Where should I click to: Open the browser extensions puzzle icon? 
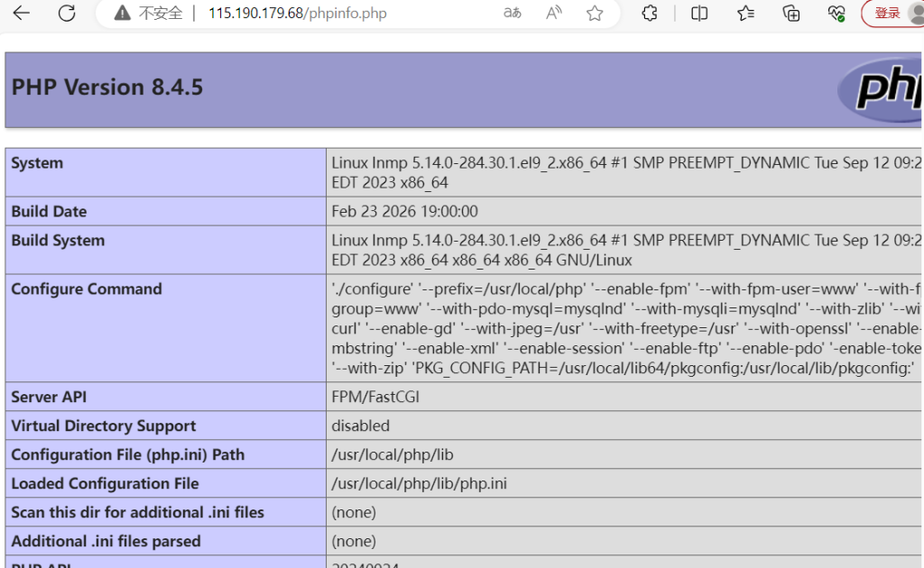(650, 14)
